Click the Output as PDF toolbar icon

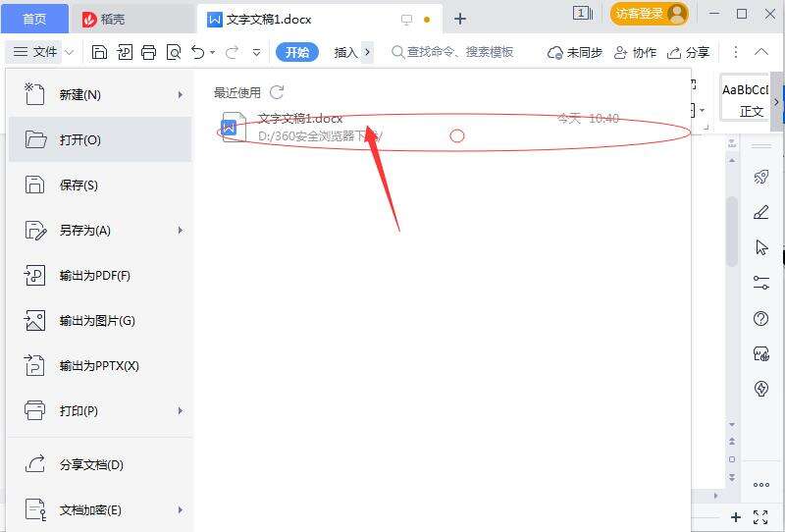(x=125, y=52)
